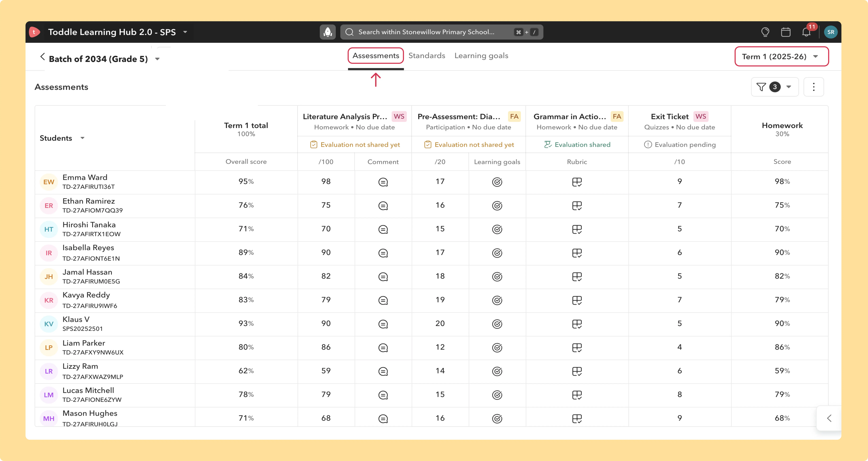Open the filter dropdown showing 3
The image size is (868, 461).
pos(775,87)
